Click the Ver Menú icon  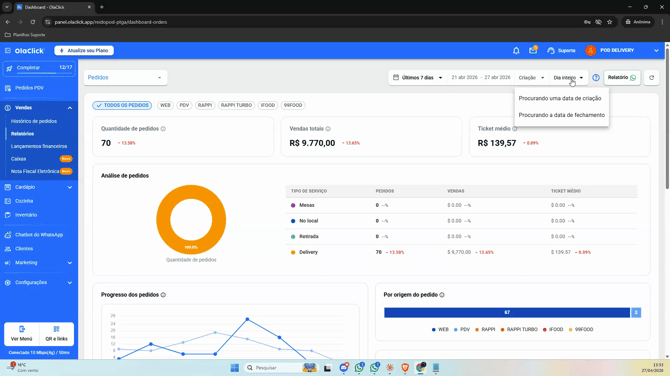click(22, 329)
